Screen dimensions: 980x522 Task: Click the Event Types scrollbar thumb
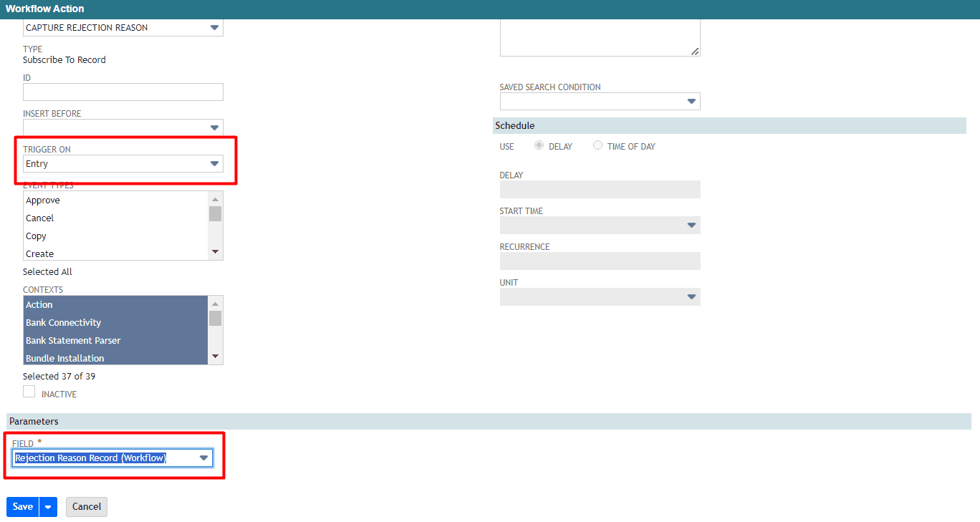215,213
